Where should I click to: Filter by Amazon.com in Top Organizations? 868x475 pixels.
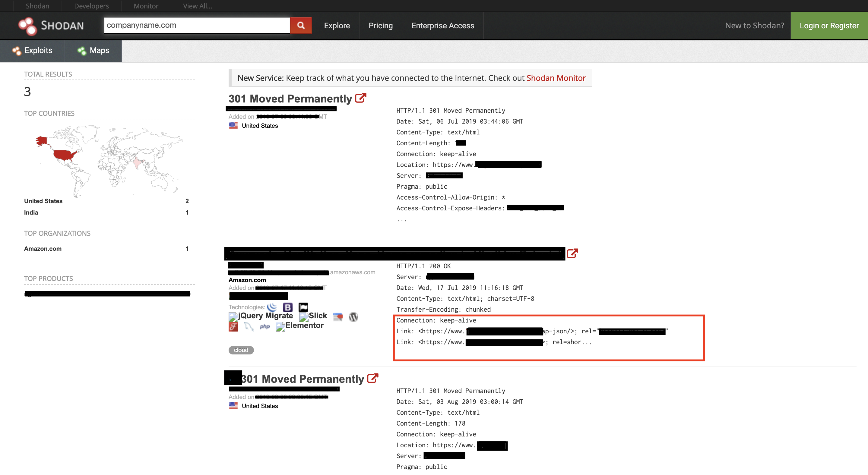tap(43, 249)
